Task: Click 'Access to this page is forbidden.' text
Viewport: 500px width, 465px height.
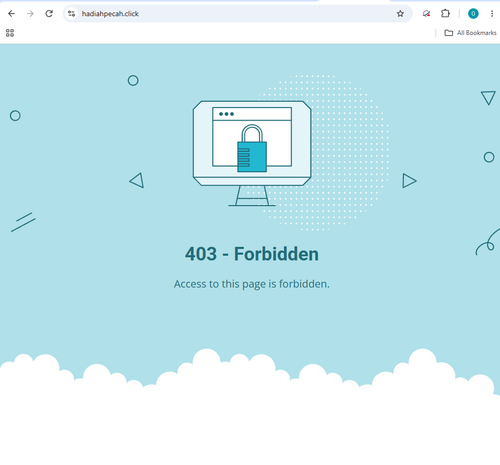Action: 252,284
